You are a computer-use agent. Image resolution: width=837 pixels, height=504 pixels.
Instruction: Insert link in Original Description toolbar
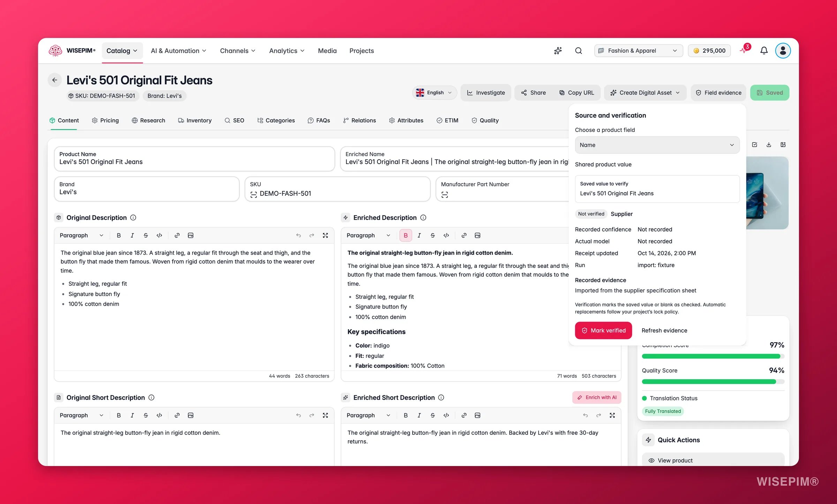click(x=177, y=235)
